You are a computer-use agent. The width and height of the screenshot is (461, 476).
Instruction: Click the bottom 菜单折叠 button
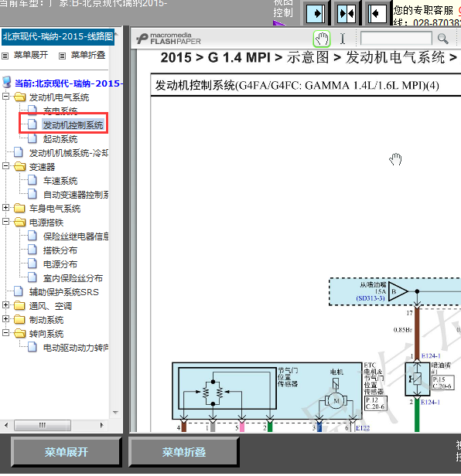tap(183, 452)
